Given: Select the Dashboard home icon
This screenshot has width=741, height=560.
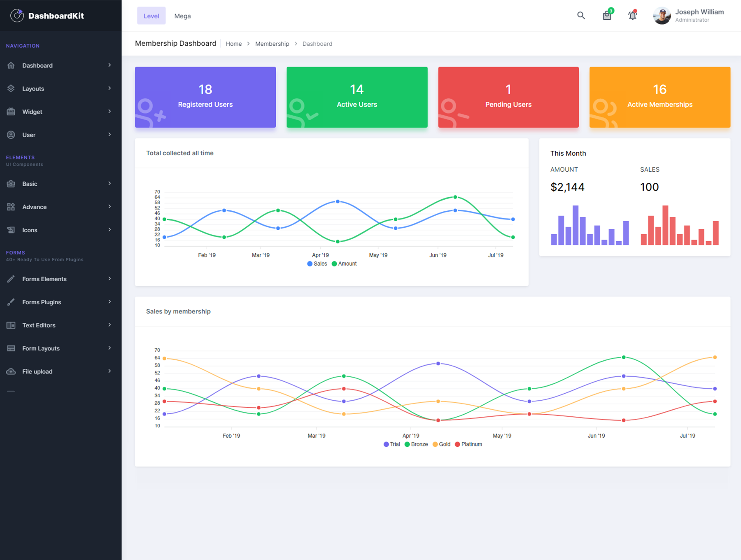Looking at the screenshot, I should (x=11, y=65).
